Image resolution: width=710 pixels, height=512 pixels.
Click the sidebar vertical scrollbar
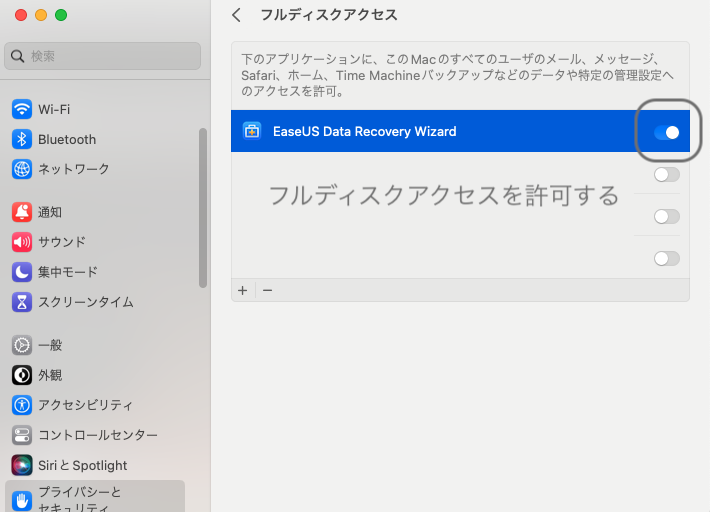[203, 208]
